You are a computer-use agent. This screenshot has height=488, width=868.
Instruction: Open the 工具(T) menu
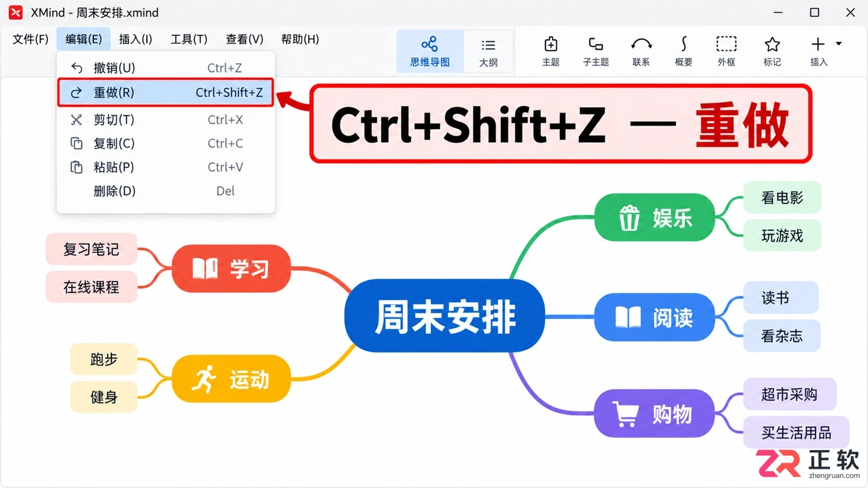pyautogui.click(x=189, y=39)
